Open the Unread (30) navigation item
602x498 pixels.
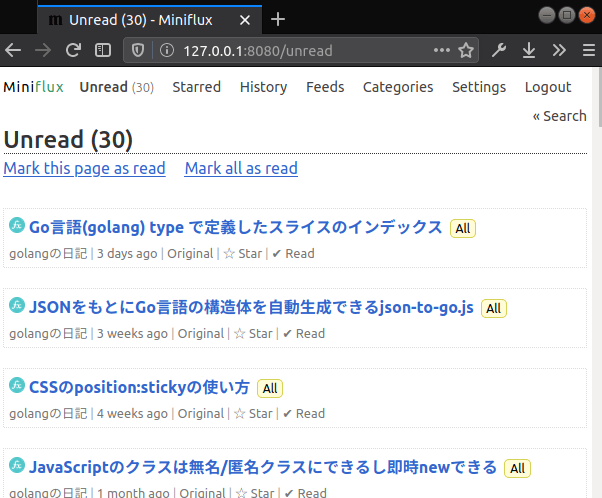(116, 87)
